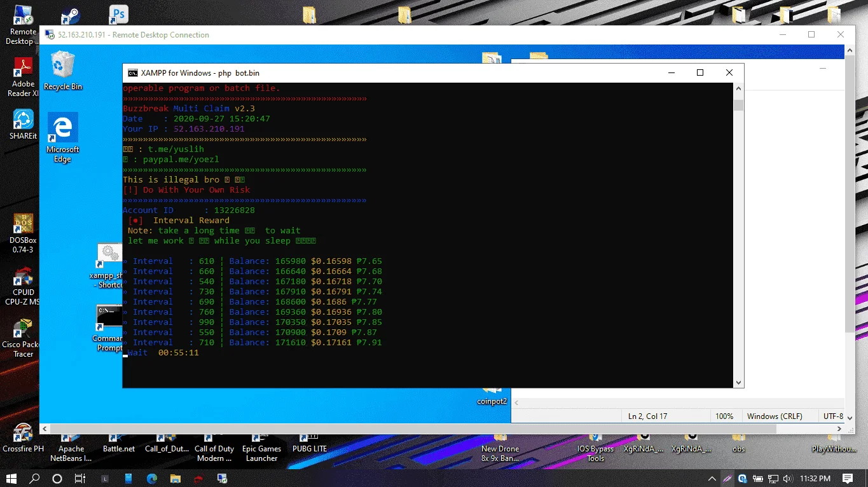
Task: Open File Explorer from the taskbar
Action: click(175, 478)
